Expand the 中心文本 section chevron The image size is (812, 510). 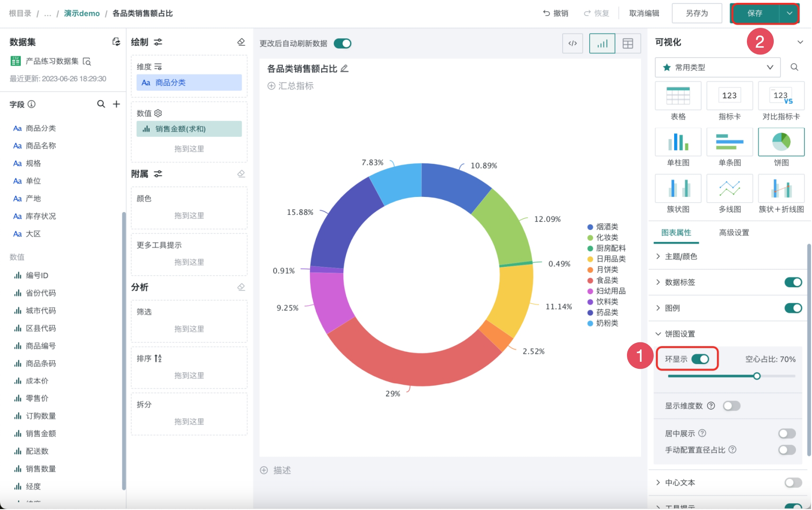[x=658, y=482]
